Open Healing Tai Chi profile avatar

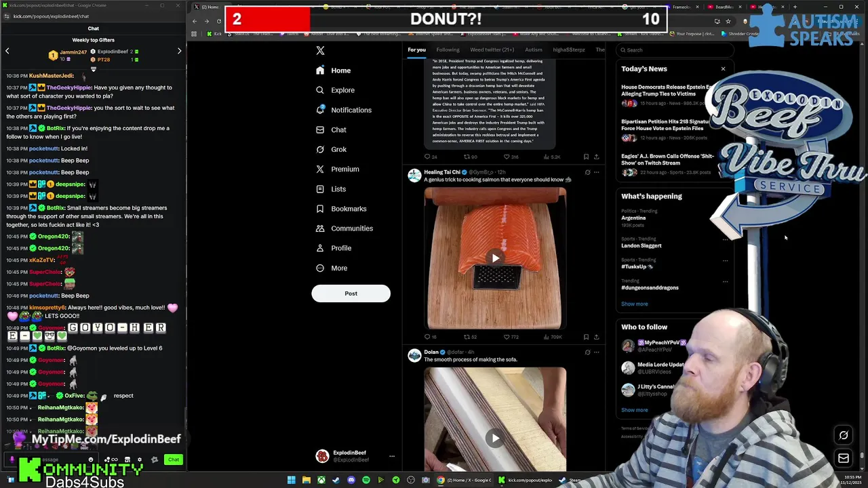click(x=414, y=176)
